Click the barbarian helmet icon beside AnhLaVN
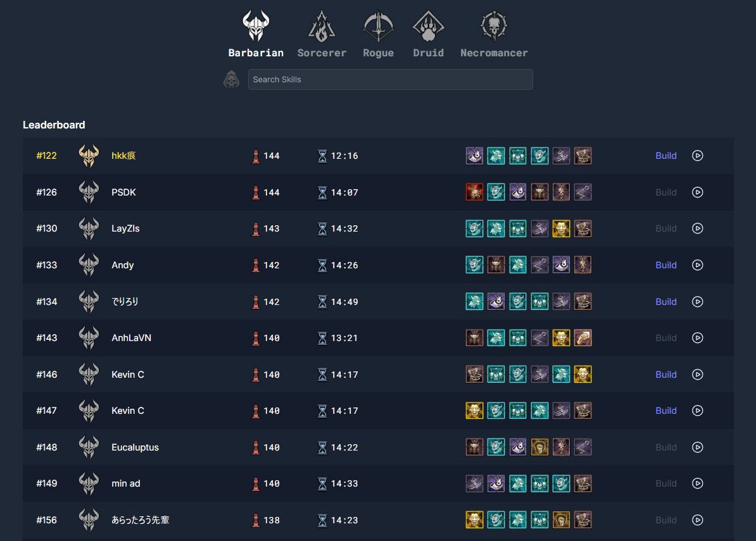 pos(89,338)
